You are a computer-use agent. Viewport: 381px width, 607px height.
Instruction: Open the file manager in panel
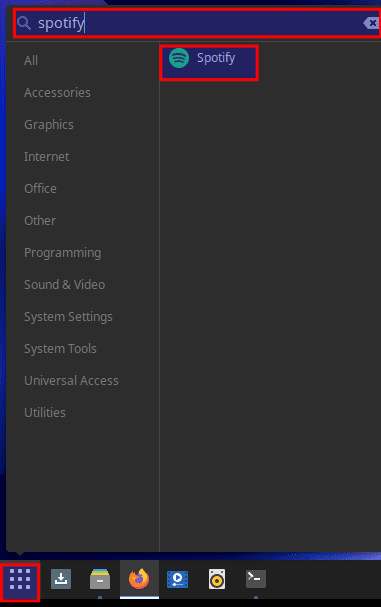[x=100, y=579]
